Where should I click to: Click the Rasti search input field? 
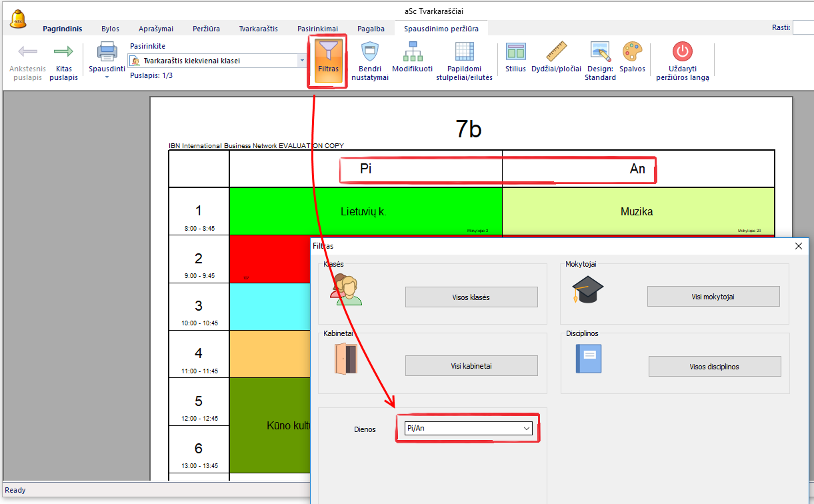pyautogui.click(x=803, y=27)
